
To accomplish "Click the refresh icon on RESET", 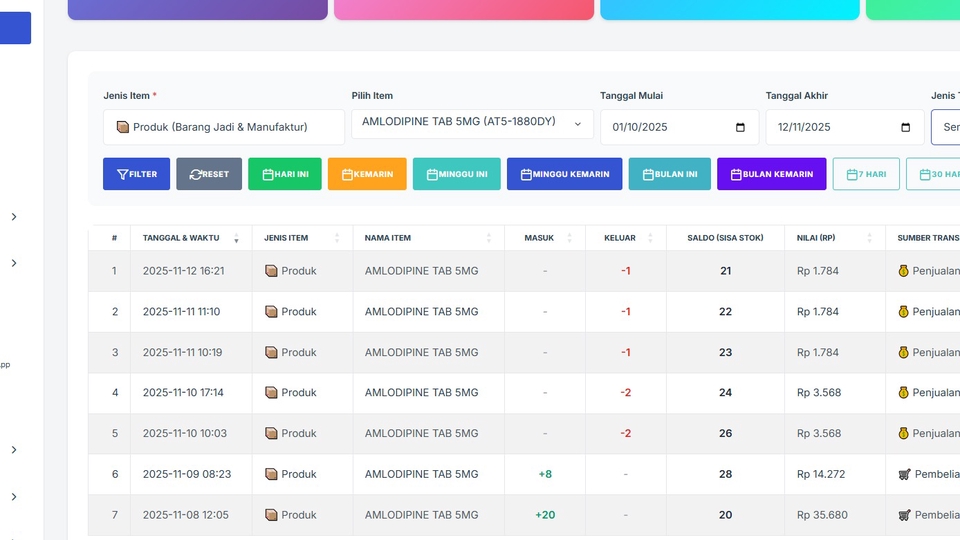I will click(195, 174).
